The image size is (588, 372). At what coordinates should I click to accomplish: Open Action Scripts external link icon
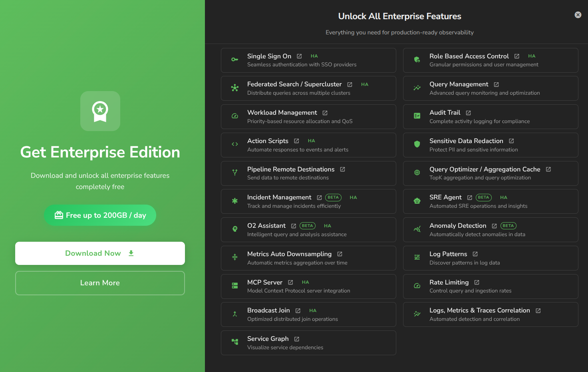pos(296,141)
